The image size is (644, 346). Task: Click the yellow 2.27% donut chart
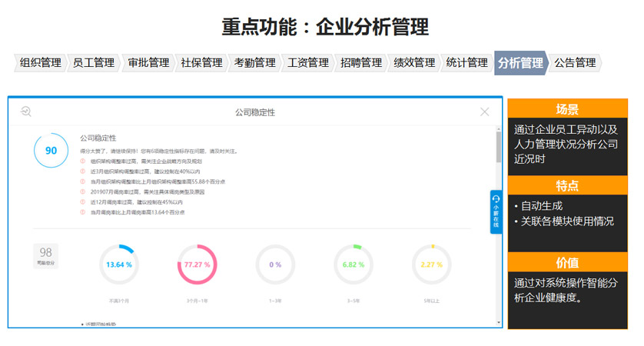pyautogui.click(x=431, y=264)
